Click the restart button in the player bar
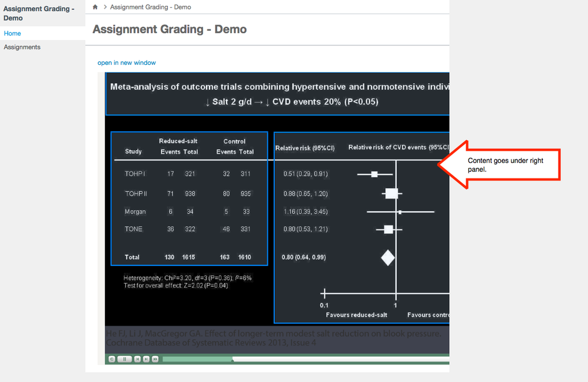The image size is (588, 382). pyautogui.click(x=112, y=358)
